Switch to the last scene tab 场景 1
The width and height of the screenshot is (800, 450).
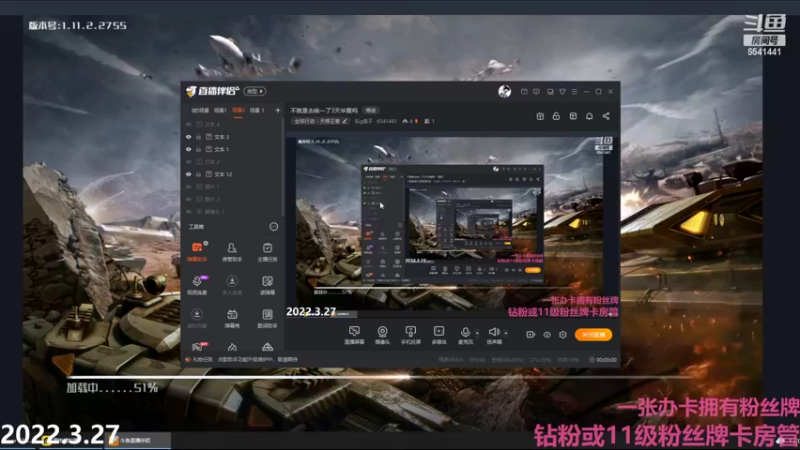click(257, 110)
